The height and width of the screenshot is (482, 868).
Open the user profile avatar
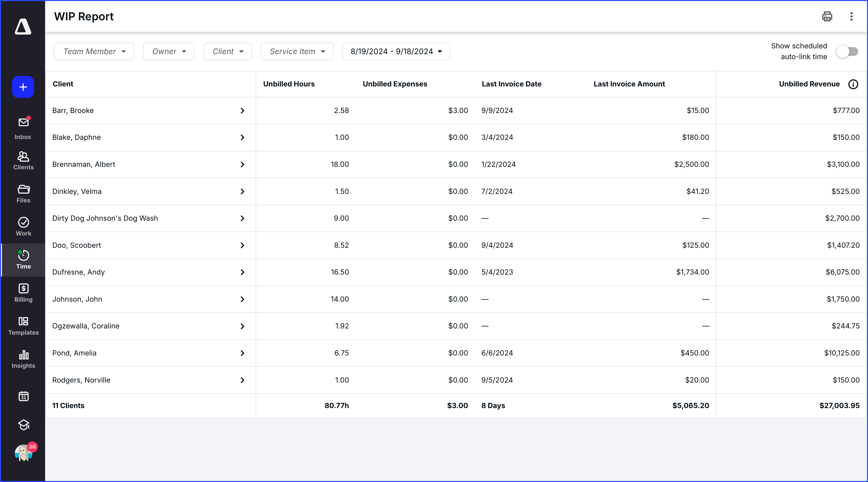[23, 453]
